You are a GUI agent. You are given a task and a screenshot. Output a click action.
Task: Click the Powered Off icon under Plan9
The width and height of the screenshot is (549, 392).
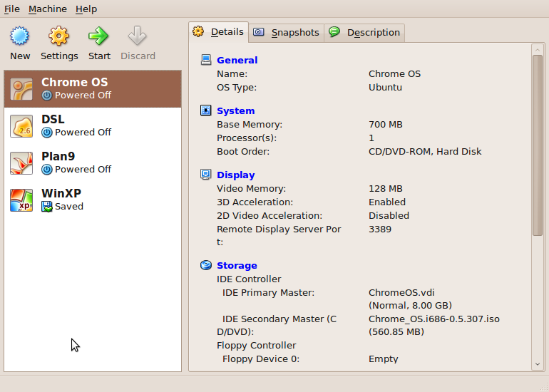46,170
